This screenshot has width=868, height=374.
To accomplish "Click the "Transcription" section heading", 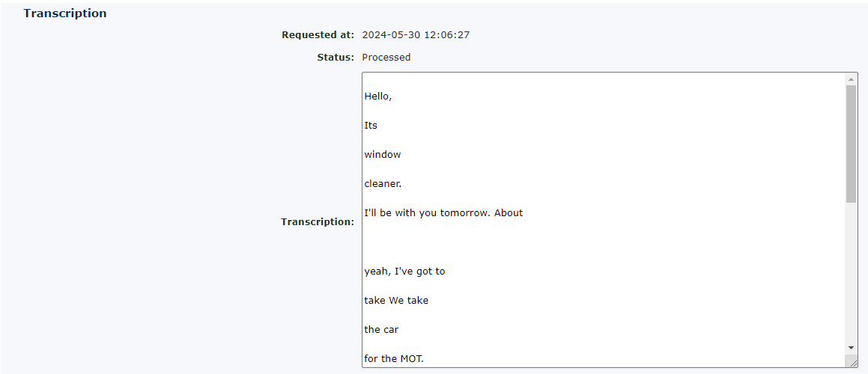I will tap(65, 13).
